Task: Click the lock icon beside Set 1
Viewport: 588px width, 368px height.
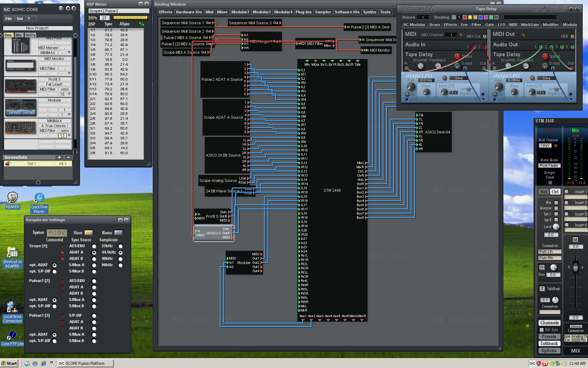Action: coord(7,164)
